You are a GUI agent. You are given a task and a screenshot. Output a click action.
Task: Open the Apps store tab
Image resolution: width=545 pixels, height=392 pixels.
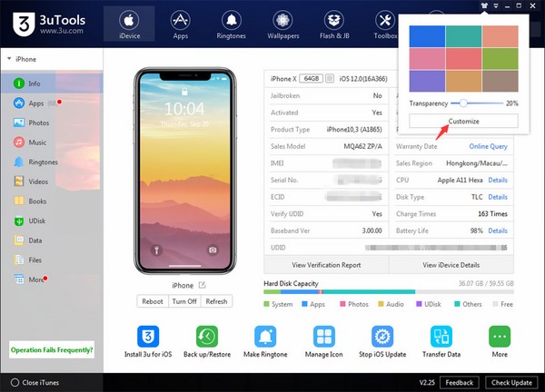point(180,24)
